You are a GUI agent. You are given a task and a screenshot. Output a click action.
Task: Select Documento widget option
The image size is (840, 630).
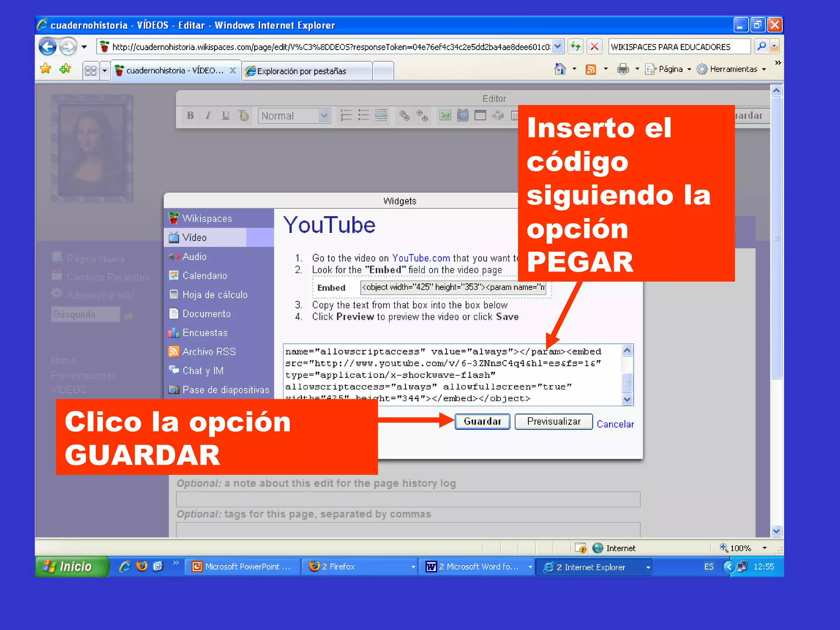[219, 314]
